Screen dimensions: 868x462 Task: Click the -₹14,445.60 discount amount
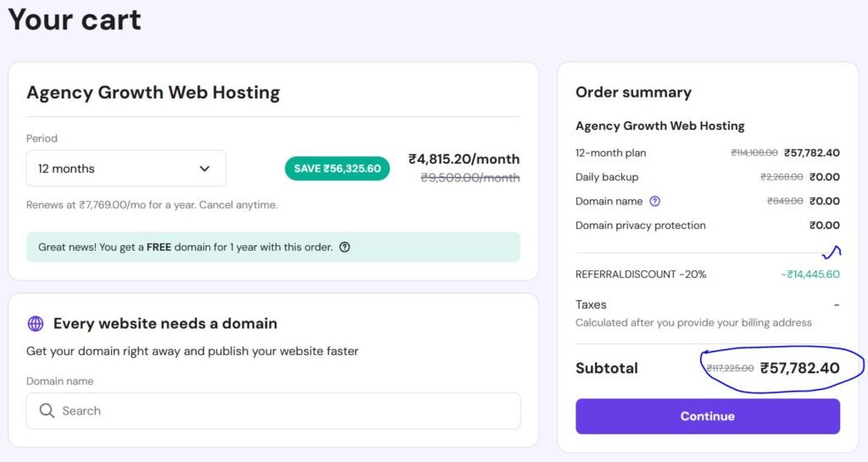coord(810,274)
